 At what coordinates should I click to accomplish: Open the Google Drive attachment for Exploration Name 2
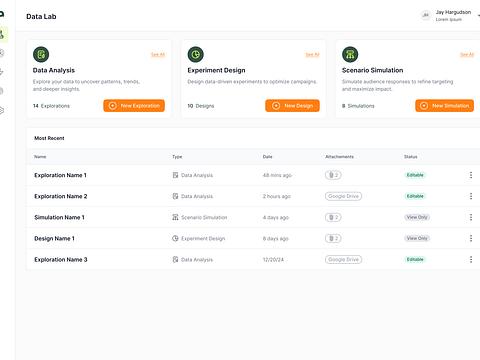tap(343, 196)
